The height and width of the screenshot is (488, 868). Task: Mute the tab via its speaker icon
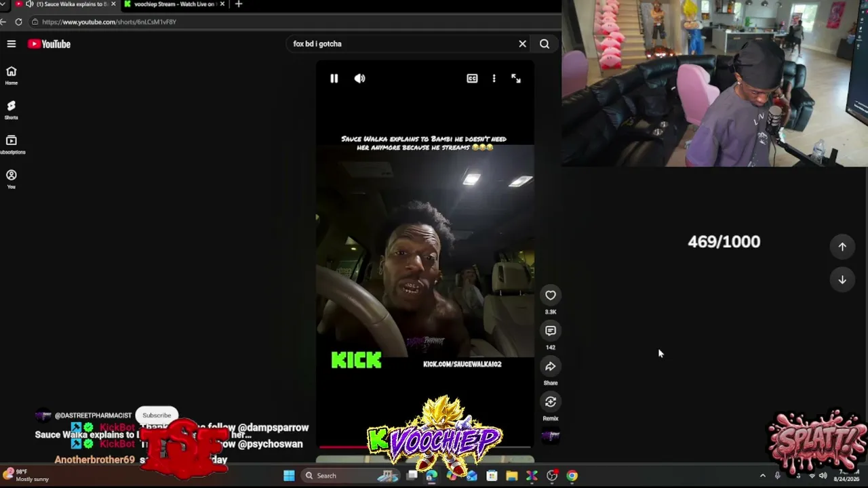click(30, 4)
